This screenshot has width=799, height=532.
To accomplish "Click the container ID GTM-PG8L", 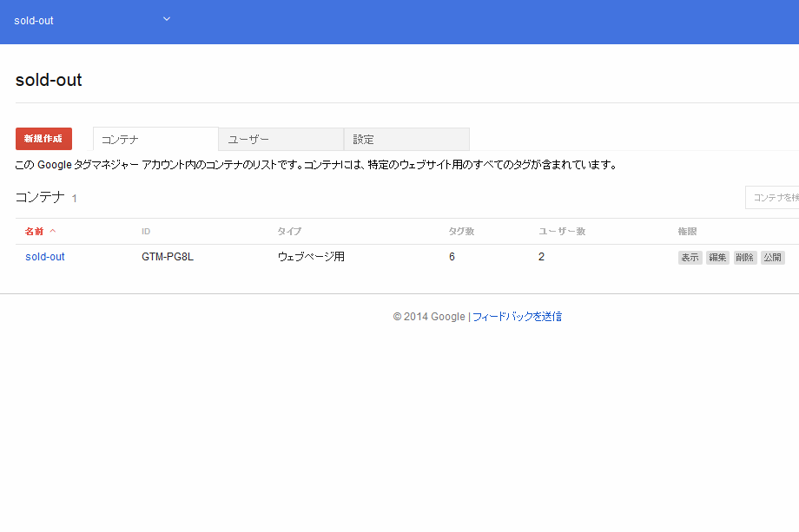I will click(168, 257).
